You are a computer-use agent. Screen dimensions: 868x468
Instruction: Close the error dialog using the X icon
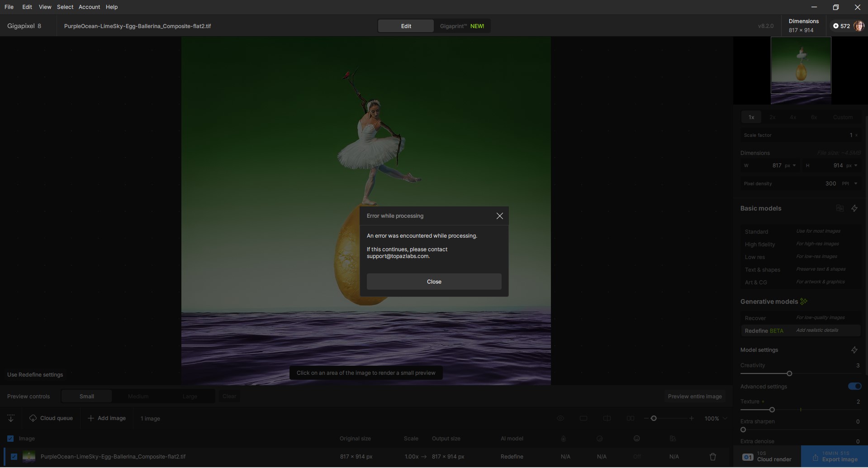499,216
